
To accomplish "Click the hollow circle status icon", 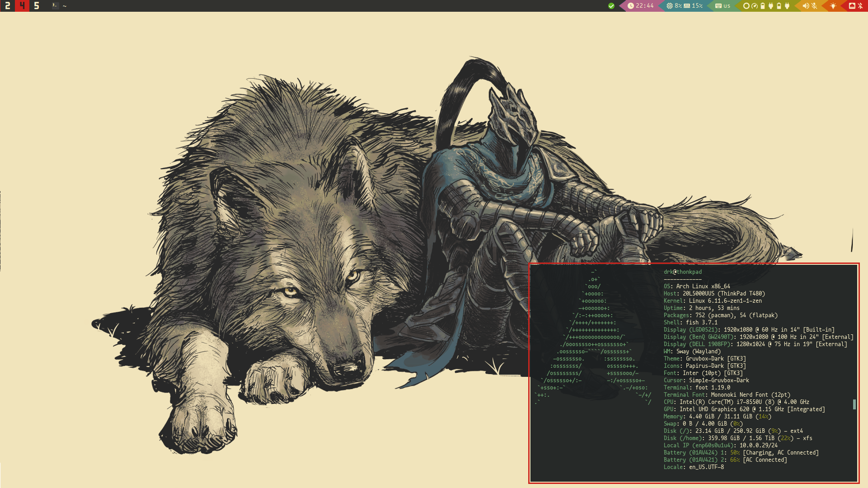I will 746,6.
